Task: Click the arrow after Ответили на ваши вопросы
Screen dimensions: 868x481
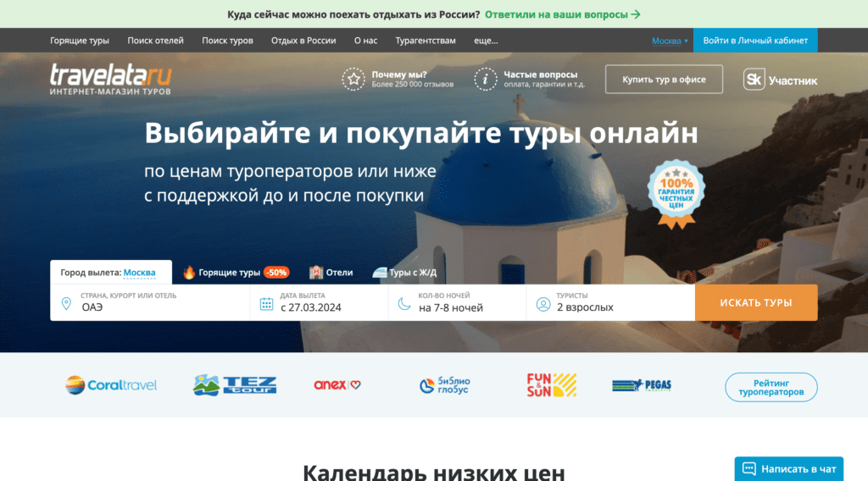Action: pyautogui.click(x=636, y=14)
